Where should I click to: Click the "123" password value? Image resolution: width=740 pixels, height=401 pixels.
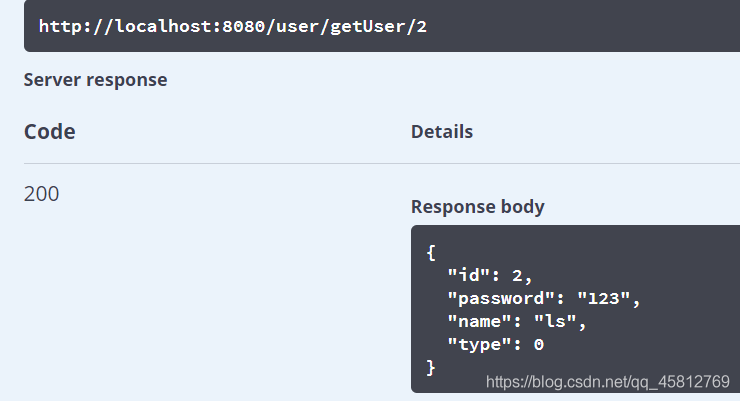[605, 299]
